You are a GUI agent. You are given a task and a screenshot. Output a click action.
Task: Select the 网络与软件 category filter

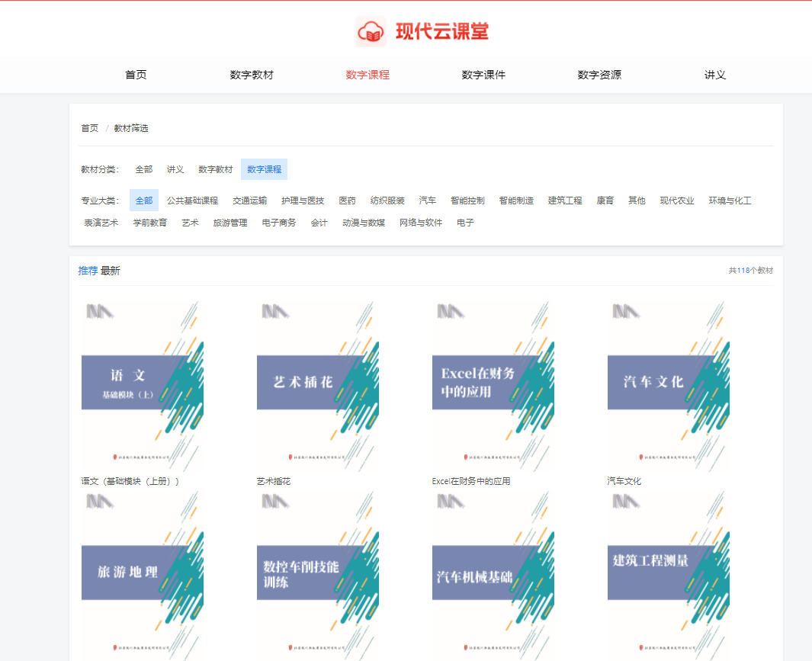tap(421, 223)
